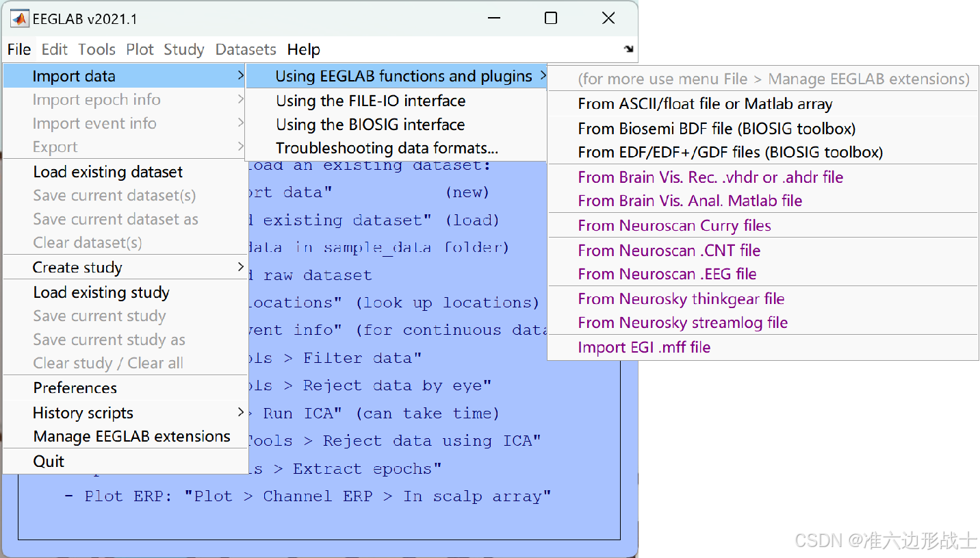Viewport: 980px width, 558px height.
Task: Open the Tools menu
Action: click(x=96, y=49)
